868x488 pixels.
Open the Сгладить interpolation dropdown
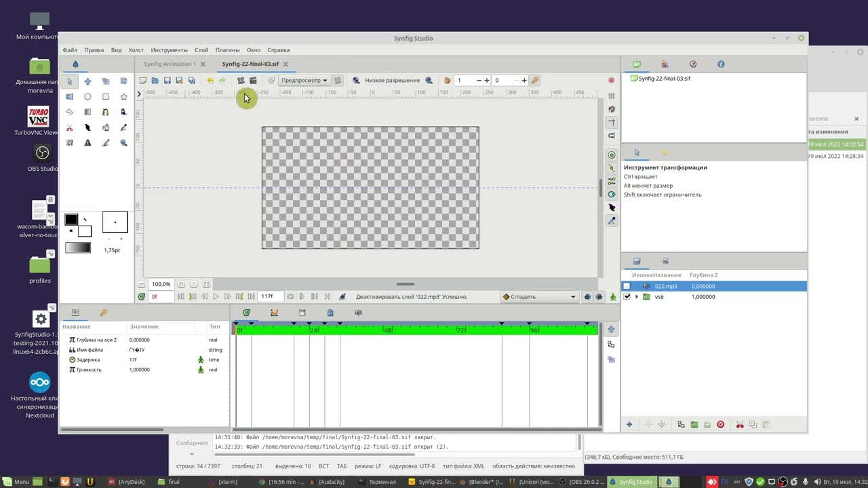pos(539,297)
